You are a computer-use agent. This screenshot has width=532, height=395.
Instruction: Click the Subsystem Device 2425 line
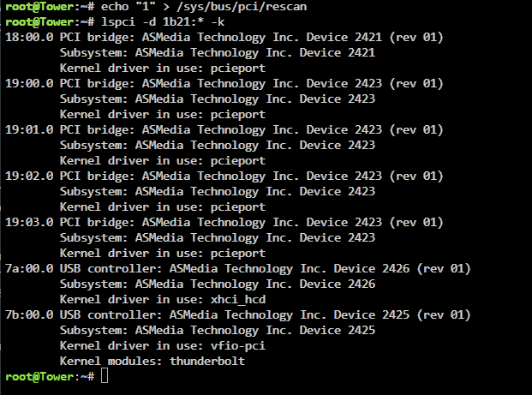pyautogui.click(x=217, y=330)
